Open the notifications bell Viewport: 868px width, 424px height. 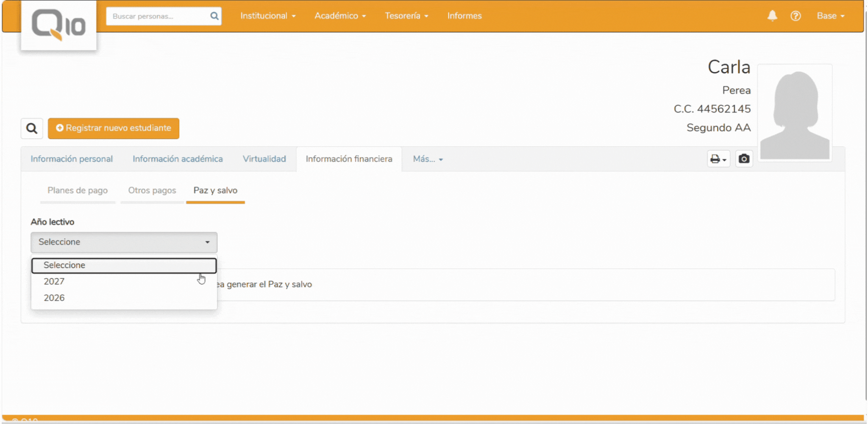point(772,16)
